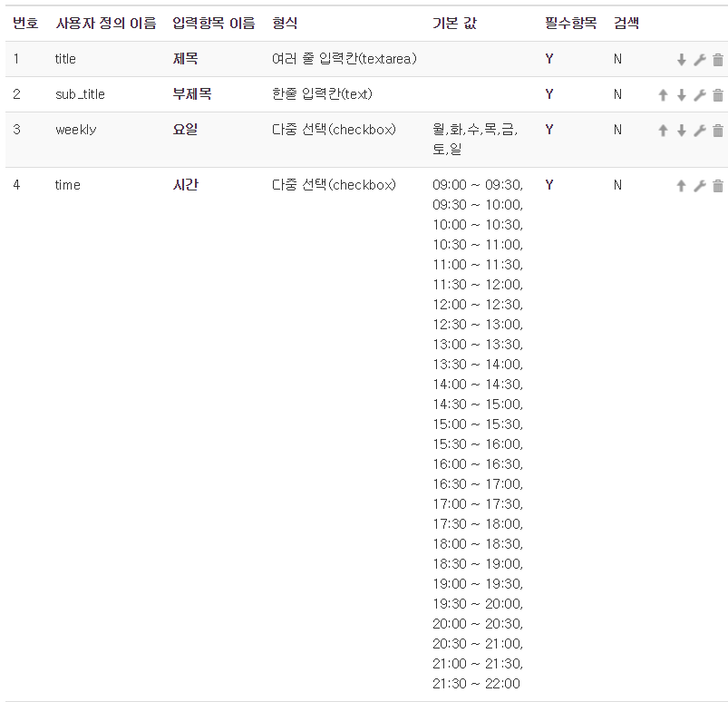Select the 시간 field name
728x702 pixels.
185,185
